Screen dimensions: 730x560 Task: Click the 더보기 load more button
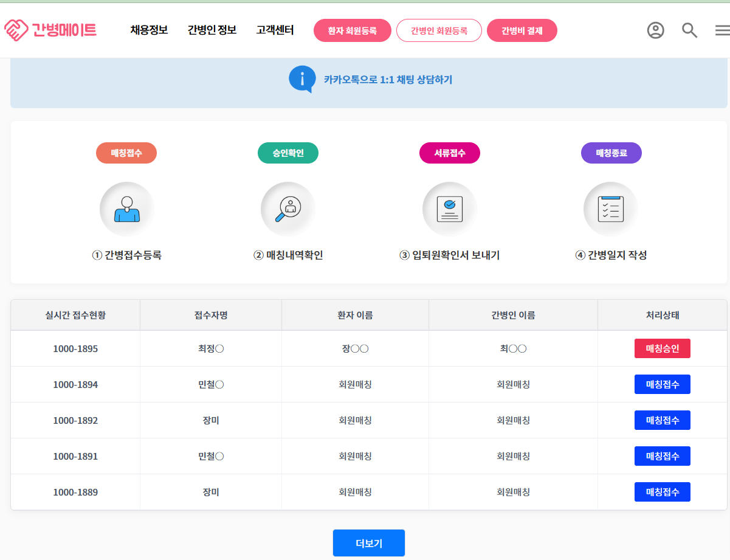pyautogui.click(x=368, y=543)
